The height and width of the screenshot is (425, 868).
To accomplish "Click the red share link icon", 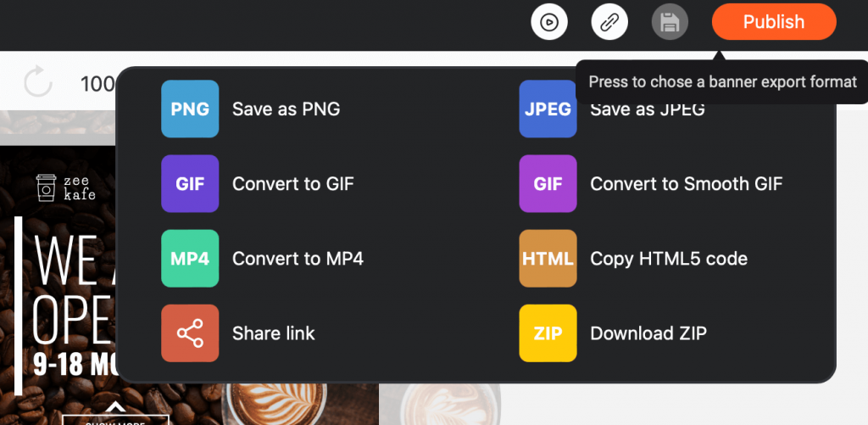I will (190, 333).
